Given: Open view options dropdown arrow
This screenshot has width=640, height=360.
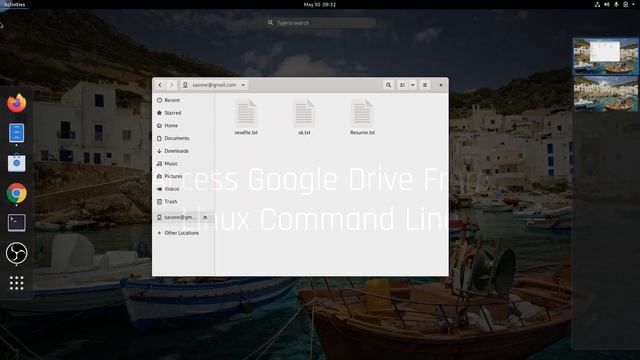Looking at the screenshot, I should [412, 85].
